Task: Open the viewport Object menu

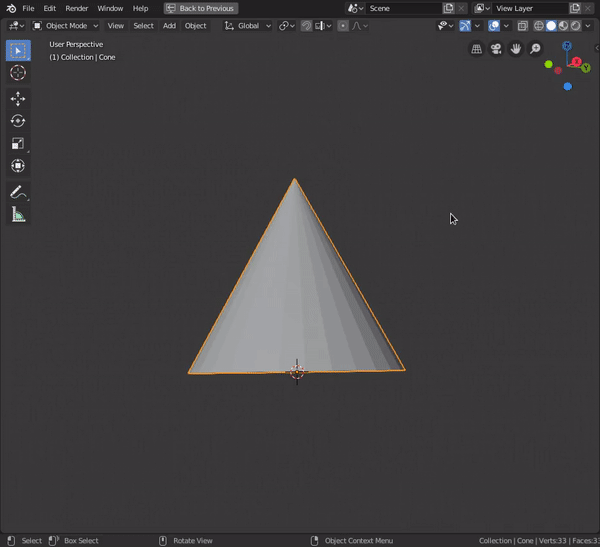Action: pyautogui.click(x=196, y=26)
